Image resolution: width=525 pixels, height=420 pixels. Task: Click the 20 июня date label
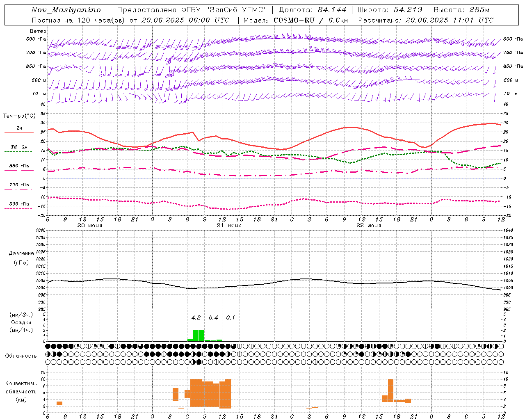click(x=90, y=226)
